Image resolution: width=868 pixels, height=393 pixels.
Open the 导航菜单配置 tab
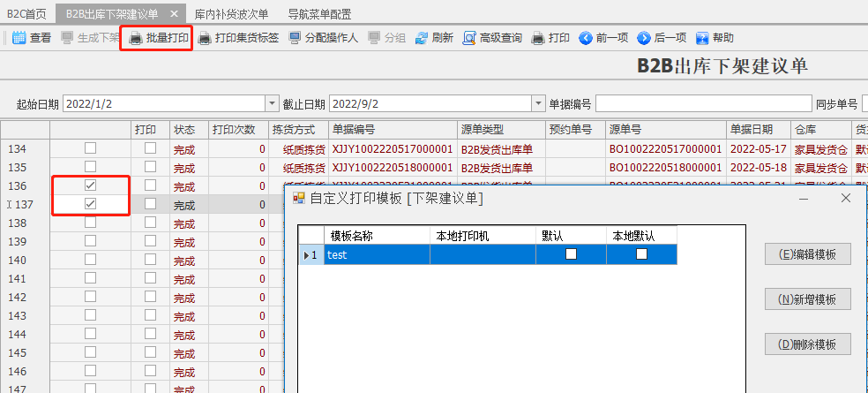320,14
